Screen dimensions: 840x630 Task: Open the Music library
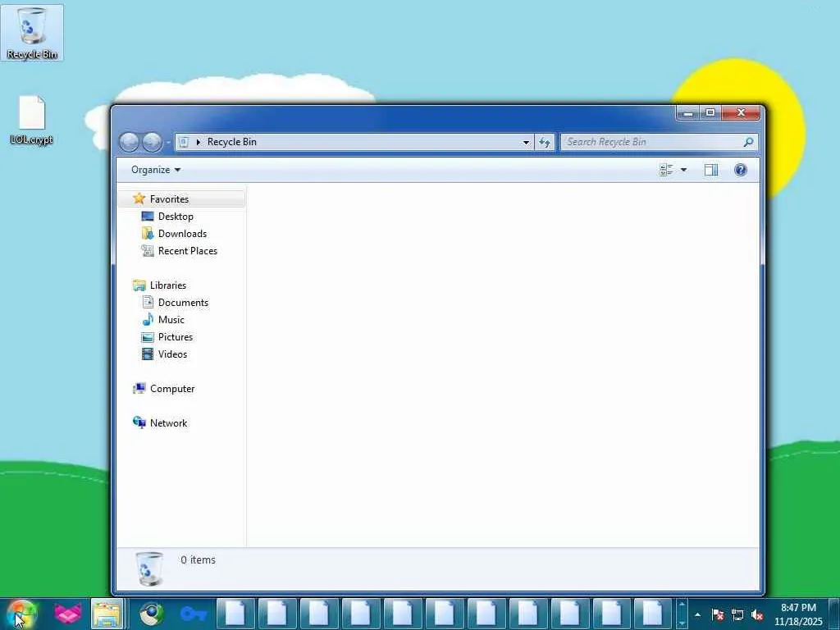click(171, 320)
